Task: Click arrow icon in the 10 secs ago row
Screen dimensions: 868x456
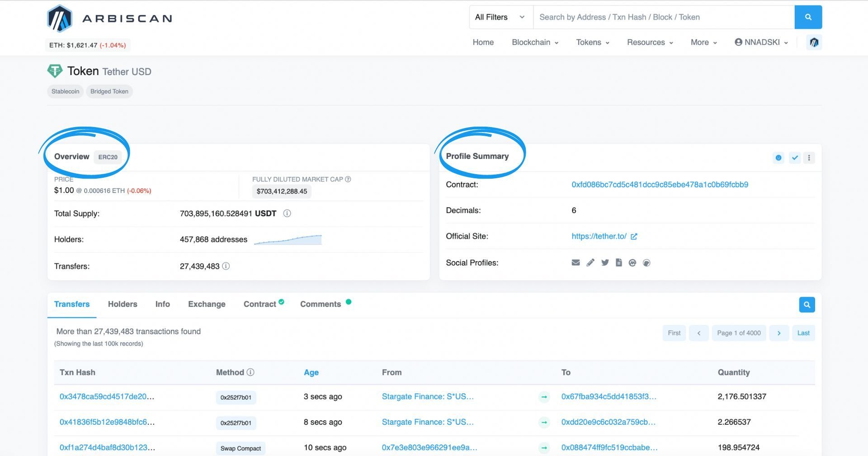Action: 544,447
